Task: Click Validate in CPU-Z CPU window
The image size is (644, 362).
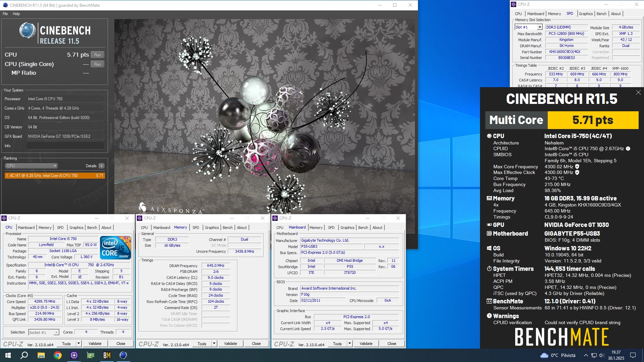Action: coord(95,344)
